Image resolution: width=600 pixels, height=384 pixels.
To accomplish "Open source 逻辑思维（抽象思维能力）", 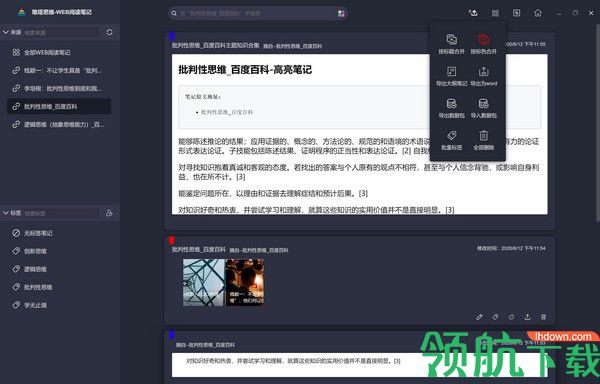I will (59, 124).
